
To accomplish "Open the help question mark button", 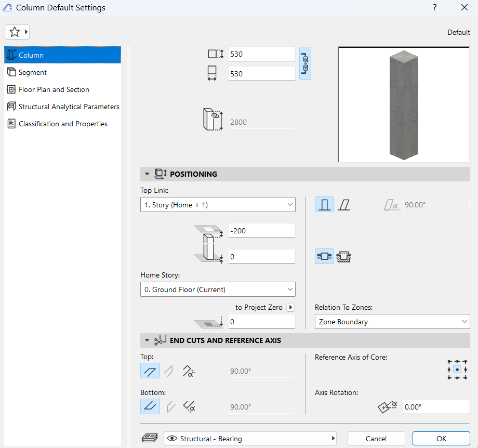I will (x=435, y=7).
